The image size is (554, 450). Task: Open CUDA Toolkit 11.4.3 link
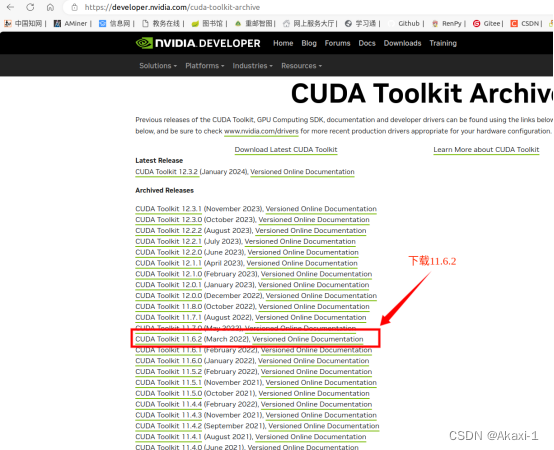click(x=169, y=415)
